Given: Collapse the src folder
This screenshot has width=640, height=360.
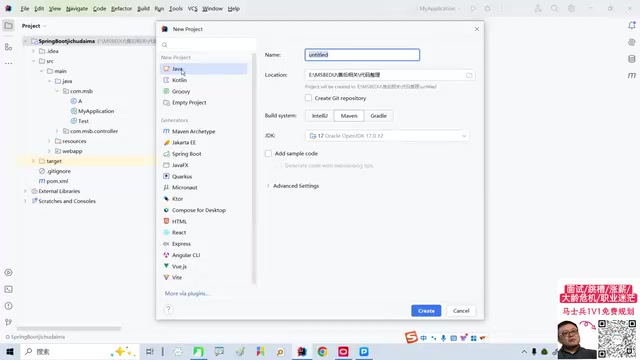Looking at the screenshot, I should point(33,61).
